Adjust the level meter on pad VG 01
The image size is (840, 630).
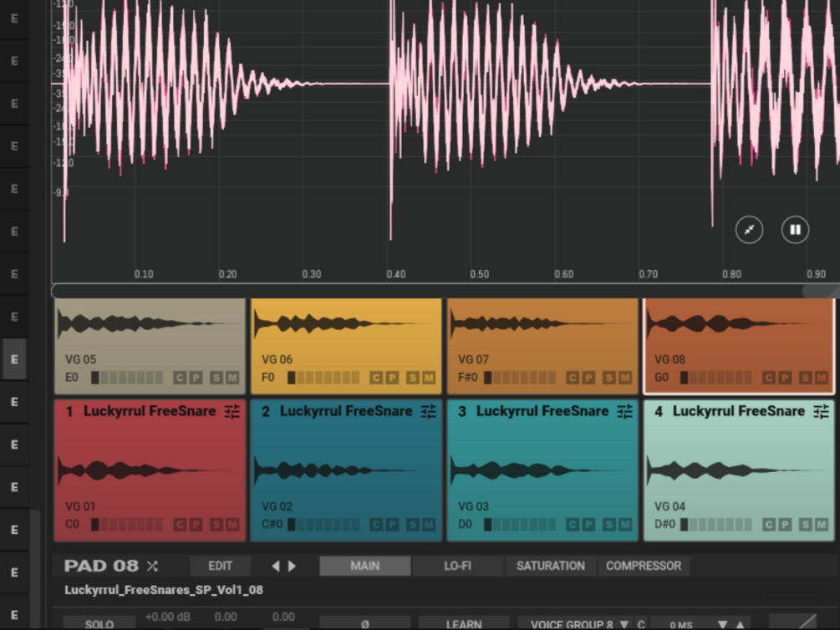point(127,525)
